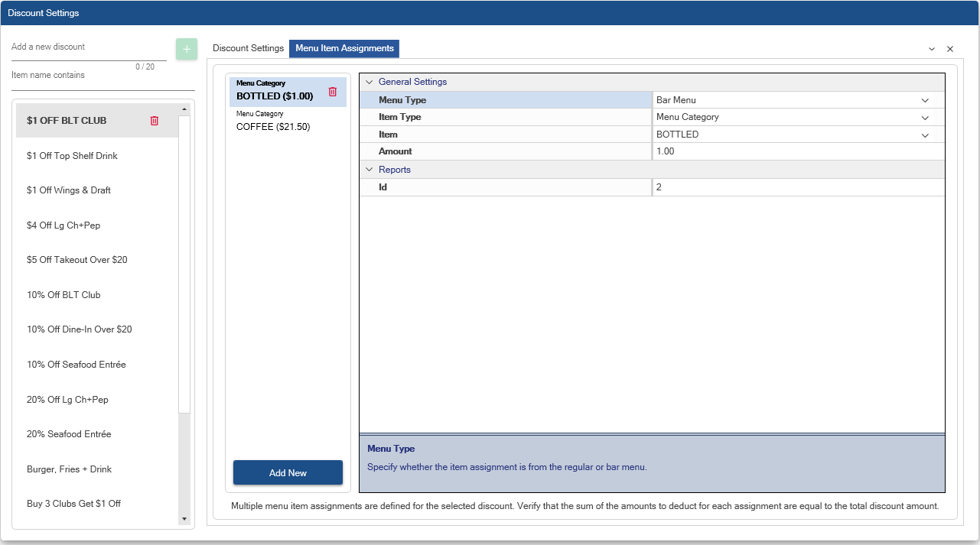Click the green plus add discount icon
This screenshot has width=980, height=545.
[x=186, y=49]
